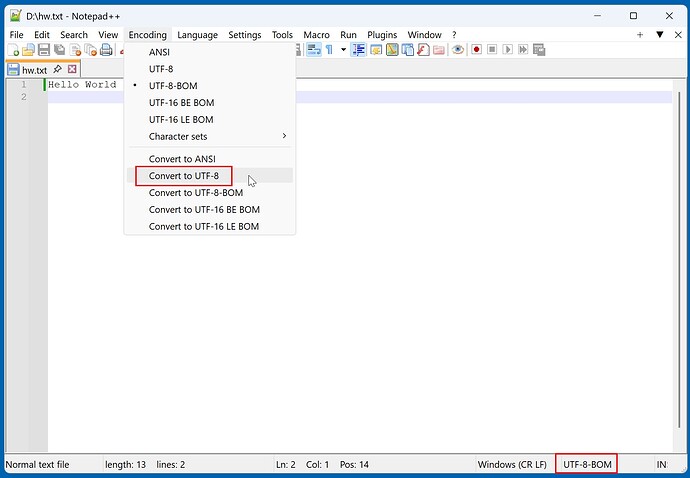Select the ANSI encoding option
The image size is (690, 478).
pyautogui.click(x=160, y=52)
